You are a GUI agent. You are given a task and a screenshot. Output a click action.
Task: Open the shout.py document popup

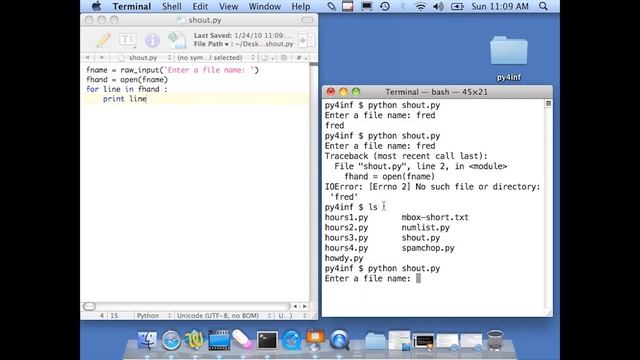coord(144,58)
